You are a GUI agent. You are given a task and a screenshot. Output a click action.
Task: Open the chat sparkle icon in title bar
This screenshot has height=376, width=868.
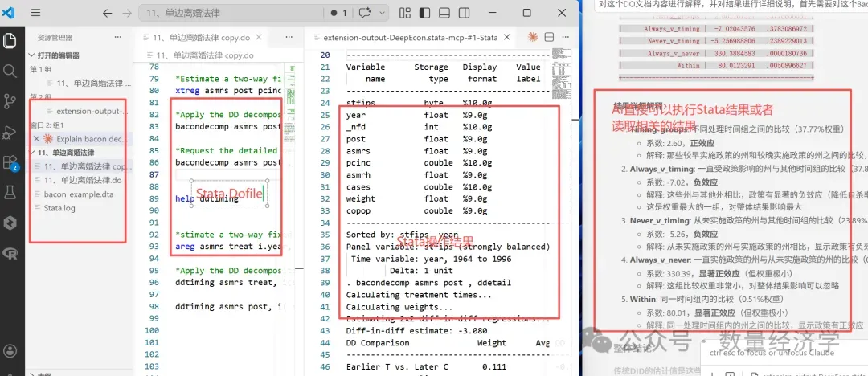tap(364, 13)
